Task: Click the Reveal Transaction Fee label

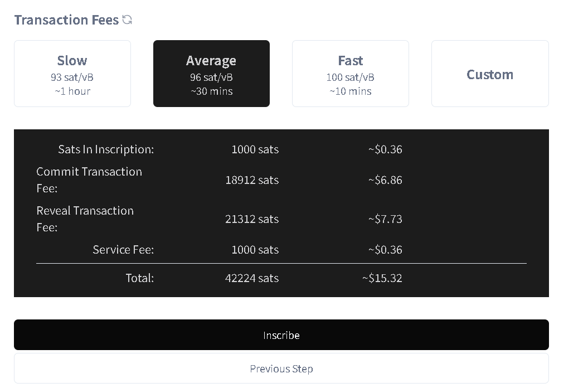Action: 85,219
